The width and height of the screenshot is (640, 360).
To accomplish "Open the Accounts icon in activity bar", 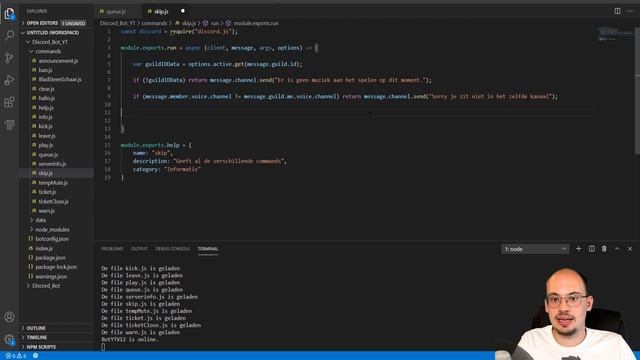I will (x=9, y=317).
